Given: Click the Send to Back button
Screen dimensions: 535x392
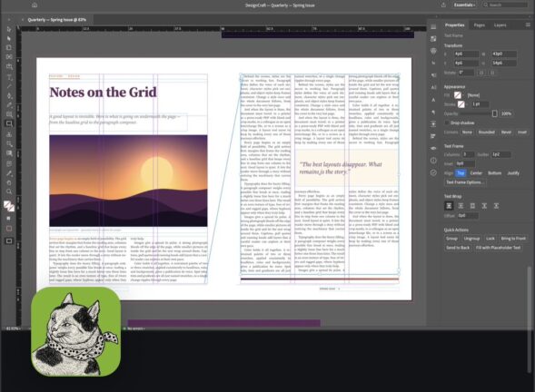Looking at the screenshot, I should (458, 248).
